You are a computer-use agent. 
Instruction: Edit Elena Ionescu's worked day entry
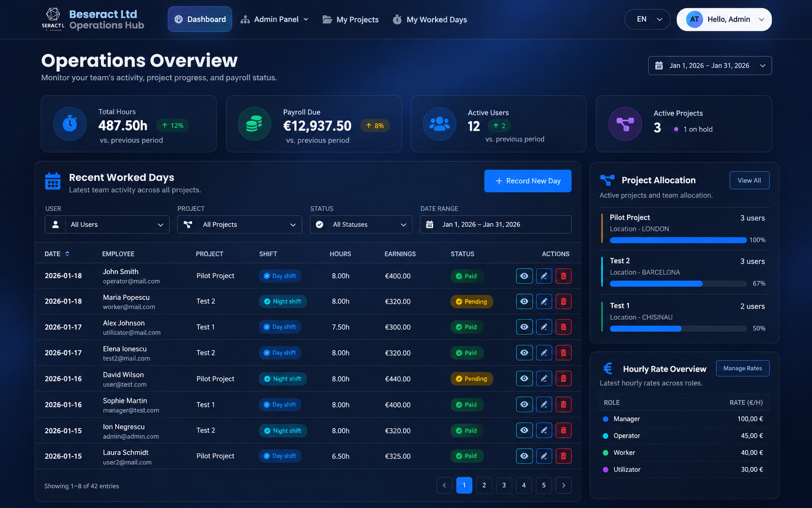click(x=544, y=353)
